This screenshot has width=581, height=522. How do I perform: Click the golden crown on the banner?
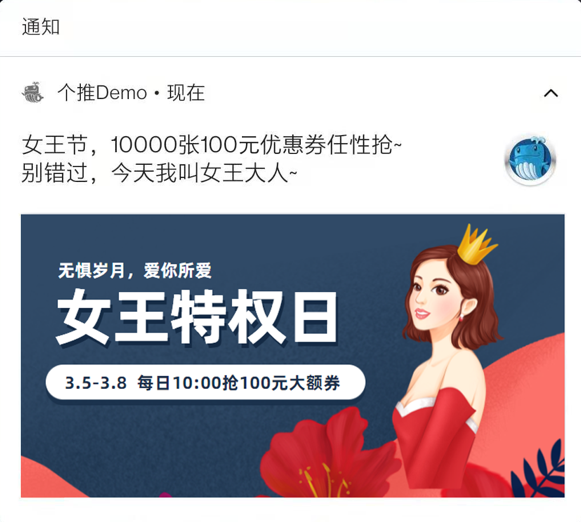coord(475,244)
